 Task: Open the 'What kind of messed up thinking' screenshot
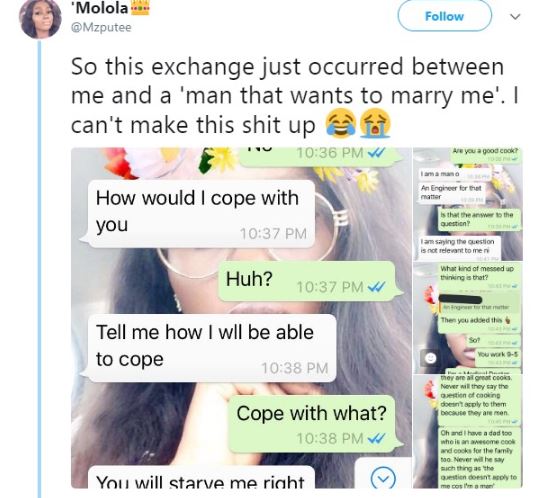point(468,318)
